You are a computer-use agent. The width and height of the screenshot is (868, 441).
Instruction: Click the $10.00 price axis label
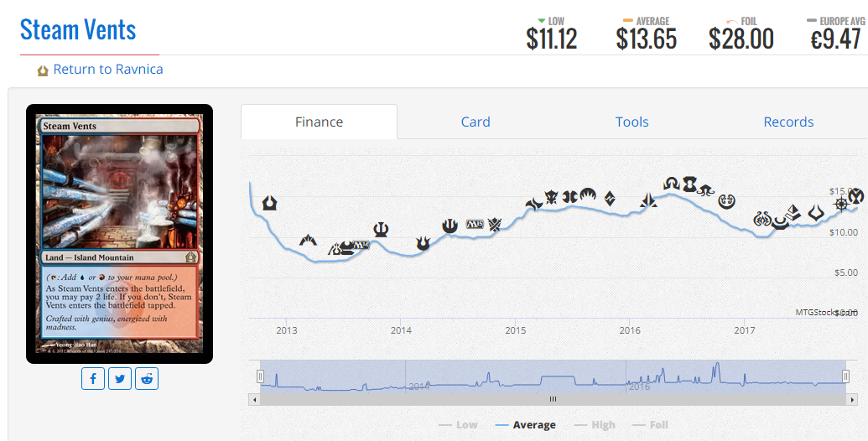pyautogui.click(x=844, y=232)
